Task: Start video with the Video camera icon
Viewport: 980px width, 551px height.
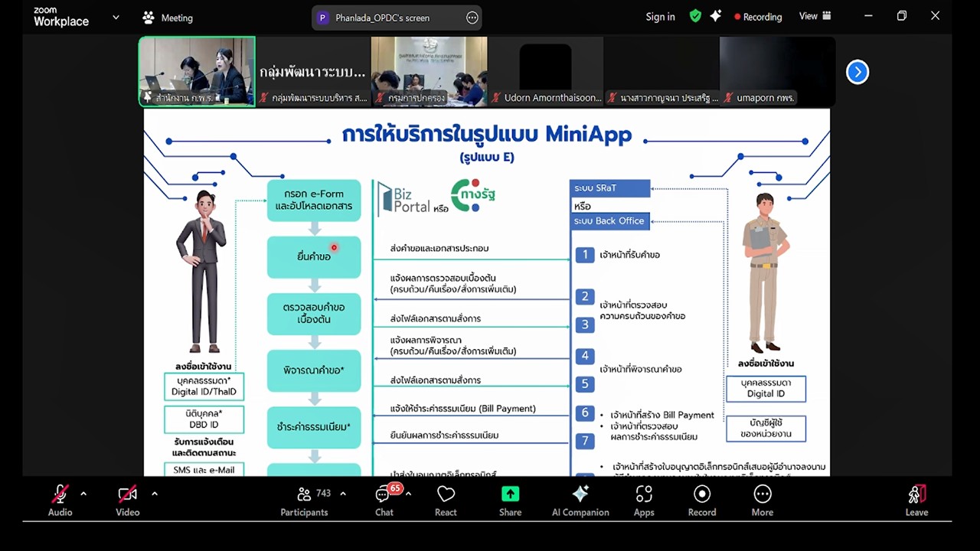Action: point(127,494)
